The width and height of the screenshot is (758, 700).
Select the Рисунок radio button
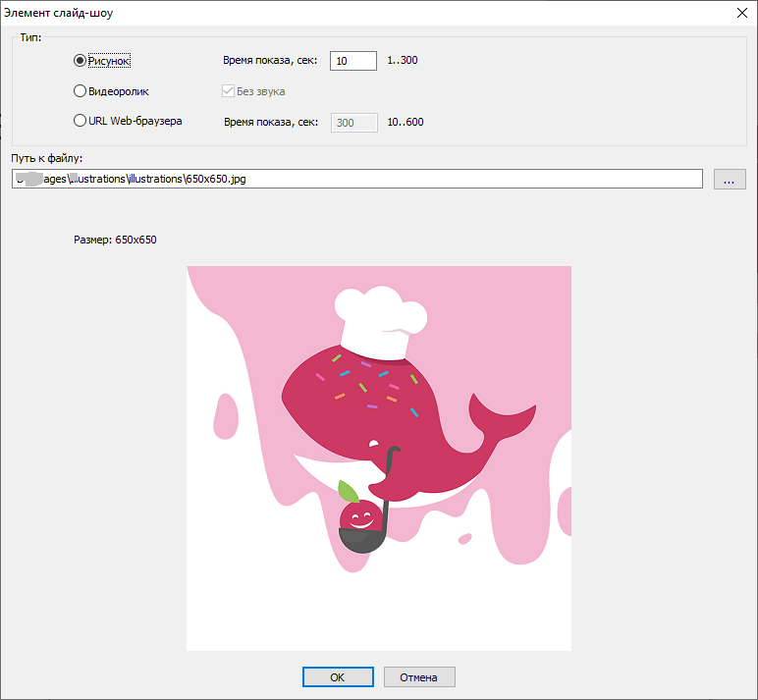tap(81, 61)
